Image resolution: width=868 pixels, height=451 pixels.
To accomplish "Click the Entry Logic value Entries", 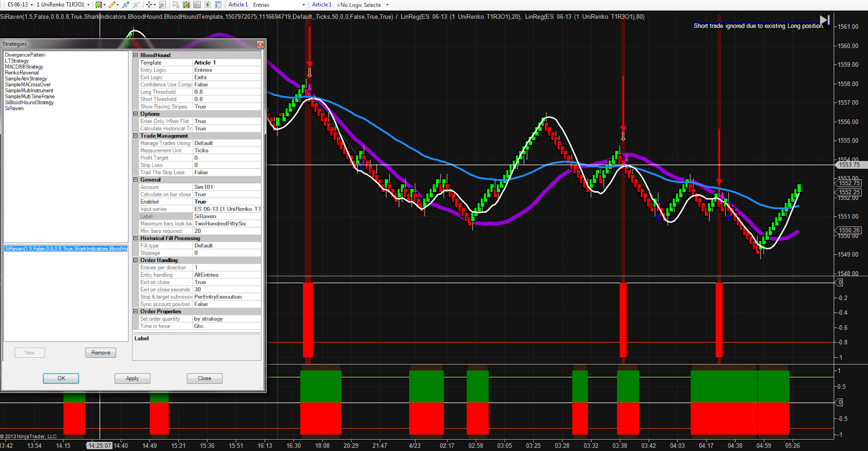I will pos(227,70).
